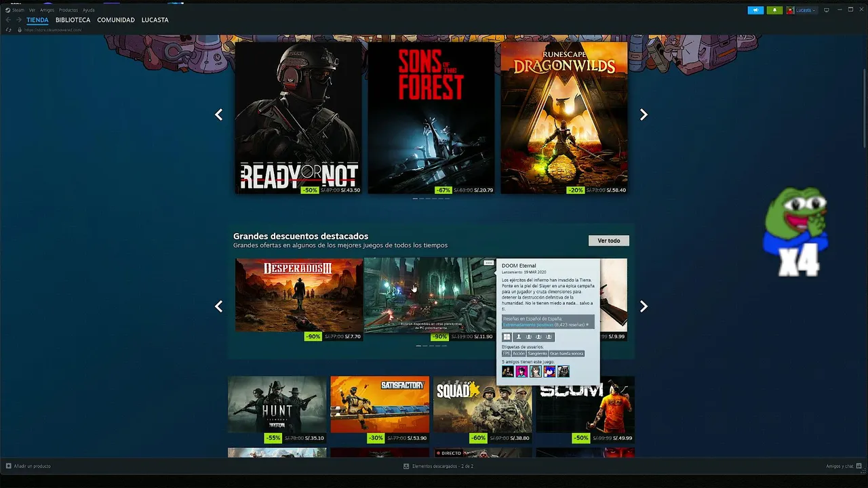The image size is (868, 488).
Task: Click the S/.35.10 Hunt price
Action: (315, 439)
